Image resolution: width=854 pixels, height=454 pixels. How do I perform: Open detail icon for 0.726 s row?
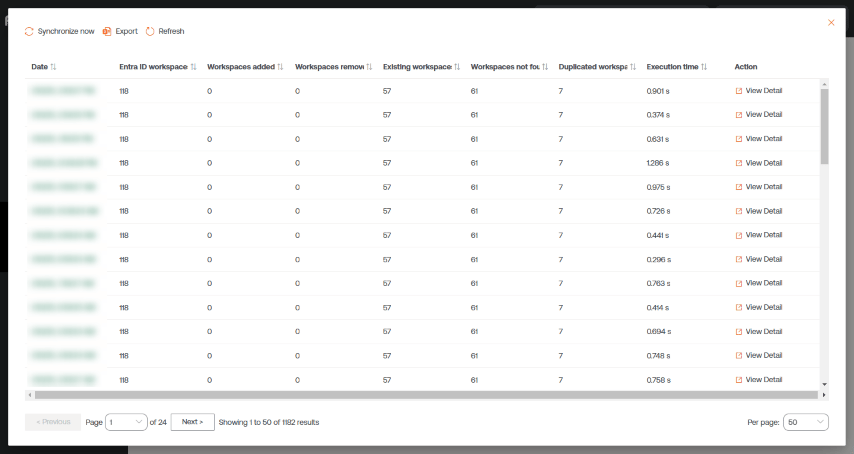coord(739,211)
